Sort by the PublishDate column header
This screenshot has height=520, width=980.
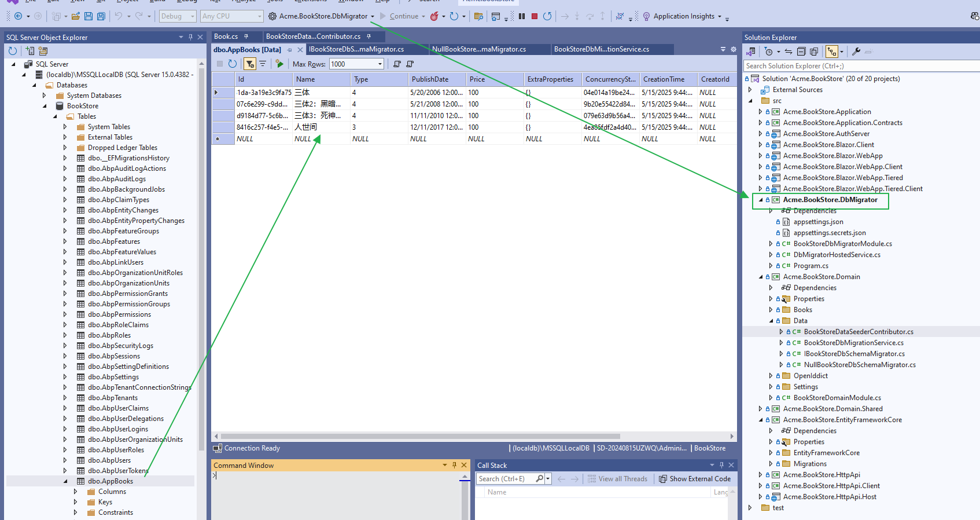pos(437,79)
